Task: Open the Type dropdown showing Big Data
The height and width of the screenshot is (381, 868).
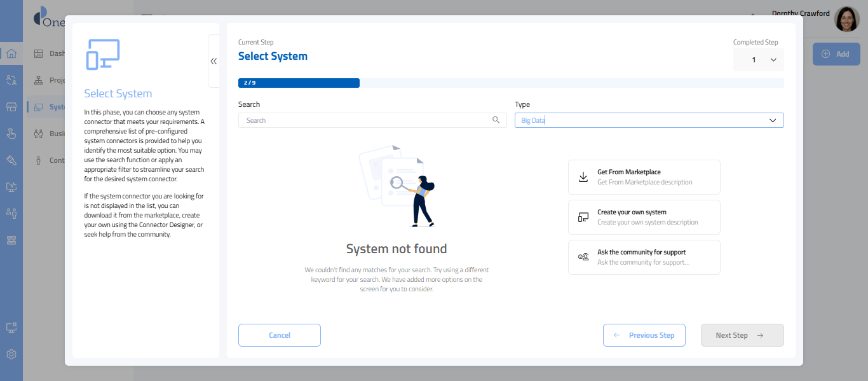Action: pos(649,120)
